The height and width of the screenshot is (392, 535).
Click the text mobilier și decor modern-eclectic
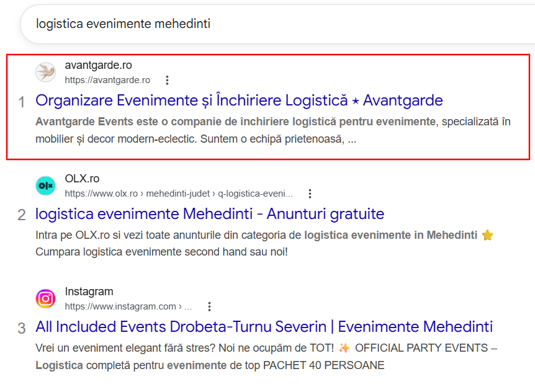tap(116, 139)
